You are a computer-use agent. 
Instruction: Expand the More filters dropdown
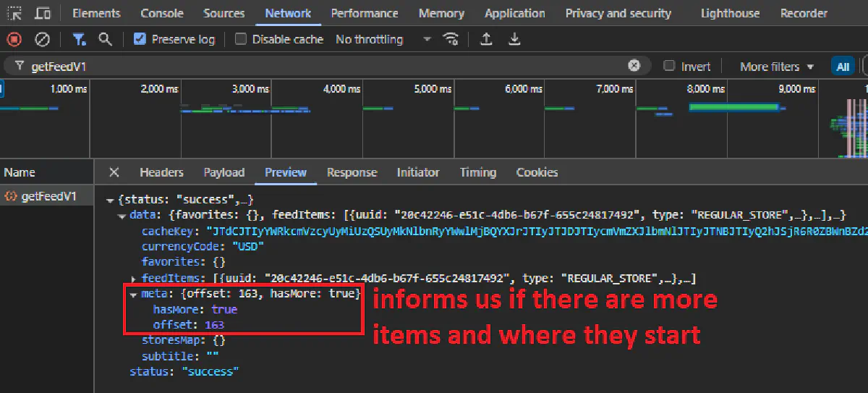[x=776, y=66]
